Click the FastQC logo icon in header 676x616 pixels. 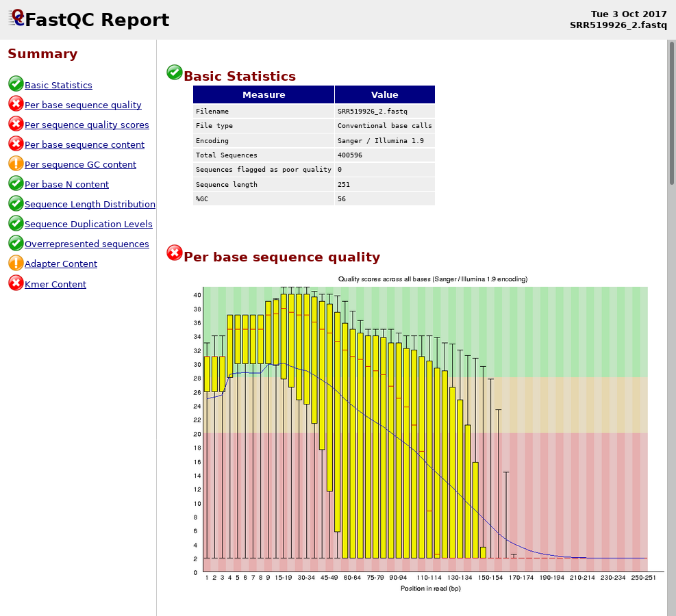(x=17, y=18)
